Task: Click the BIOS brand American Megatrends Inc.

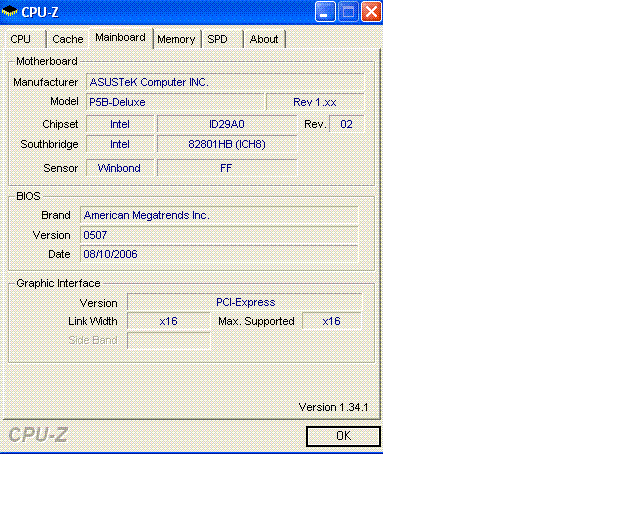Action: pos(219,215)
